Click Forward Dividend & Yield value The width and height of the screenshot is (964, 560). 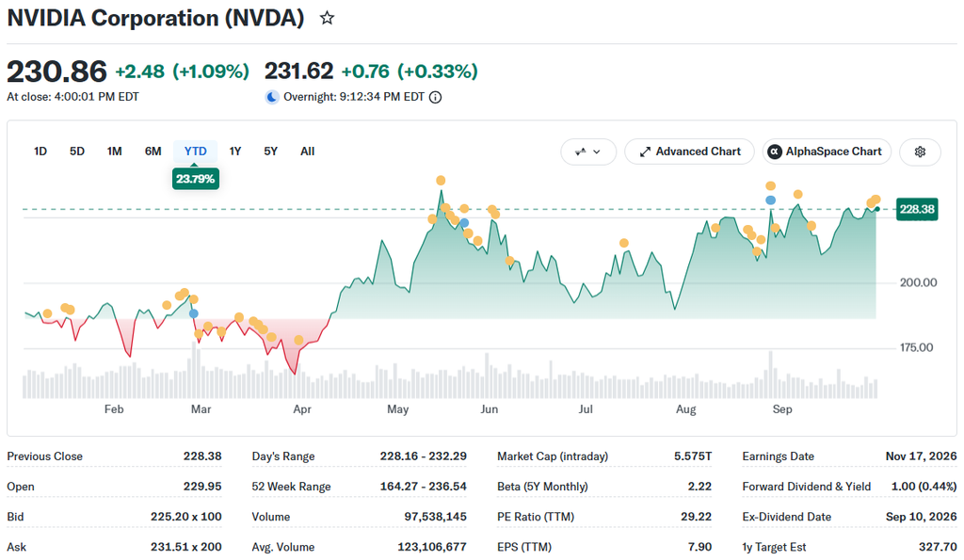tap(924, 487)
